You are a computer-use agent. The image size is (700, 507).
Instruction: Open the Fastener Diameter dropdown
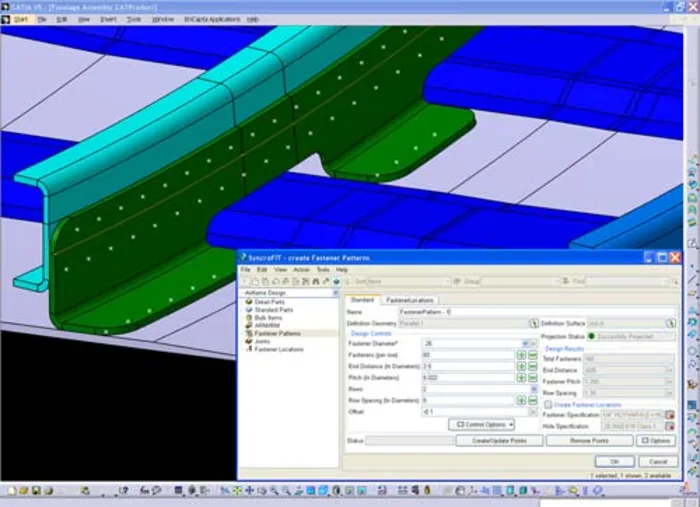click(524, 343)
